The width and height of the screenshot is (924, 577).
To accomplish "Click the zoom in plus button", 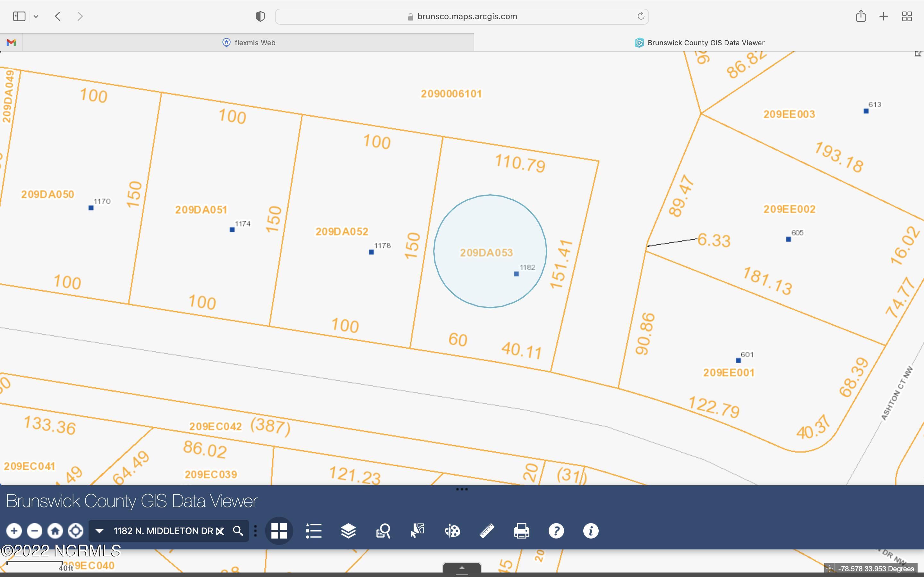I will tap(14, 531).
